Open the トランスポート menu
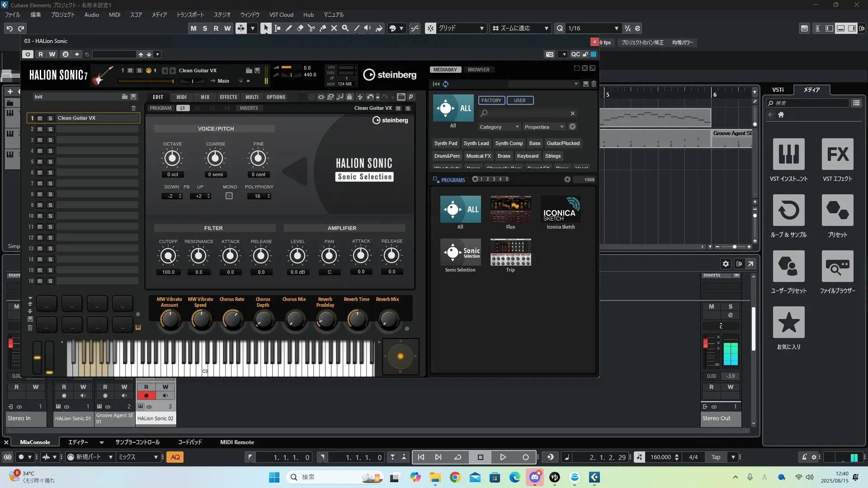 click(190, 15)
